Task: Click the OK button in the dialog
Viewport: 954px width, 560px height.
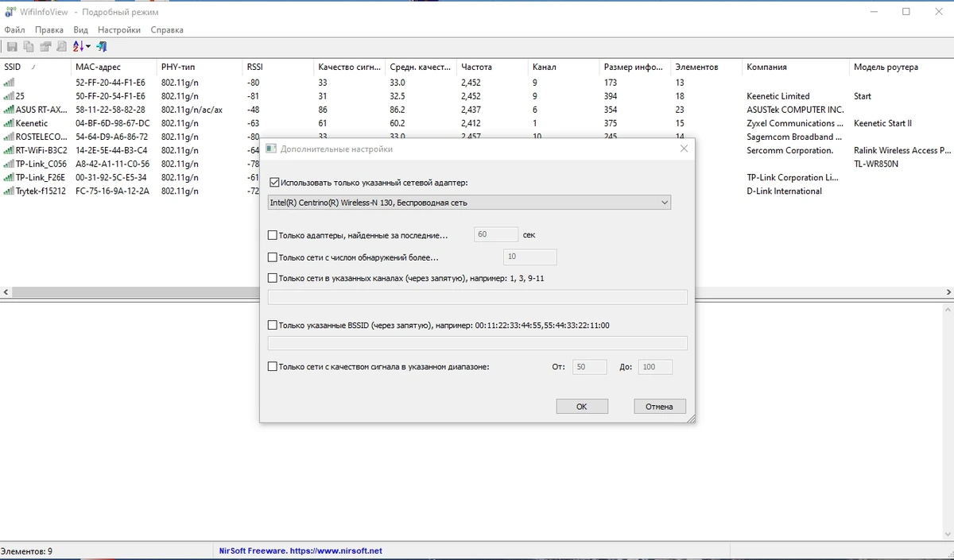Action: pyautogui.click(x=582, y=406)
